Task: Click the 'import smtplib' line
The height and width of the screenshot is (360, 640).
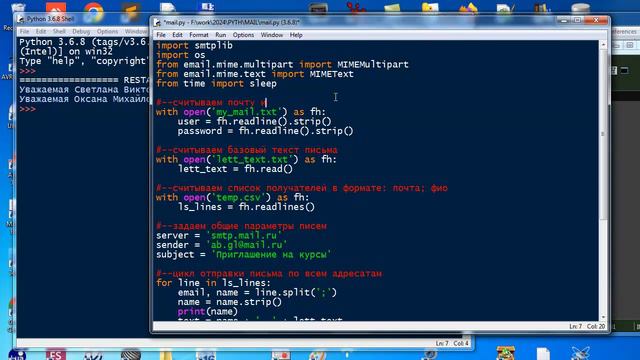Action: (194, 45)
